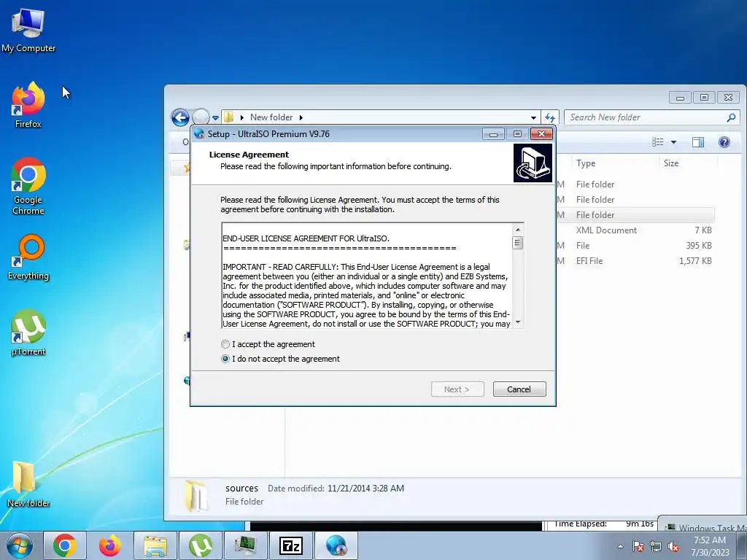747x560 pixels.
Task: Click Explorer refresh button
Action: pyautogui.click(x=550, y=117)
